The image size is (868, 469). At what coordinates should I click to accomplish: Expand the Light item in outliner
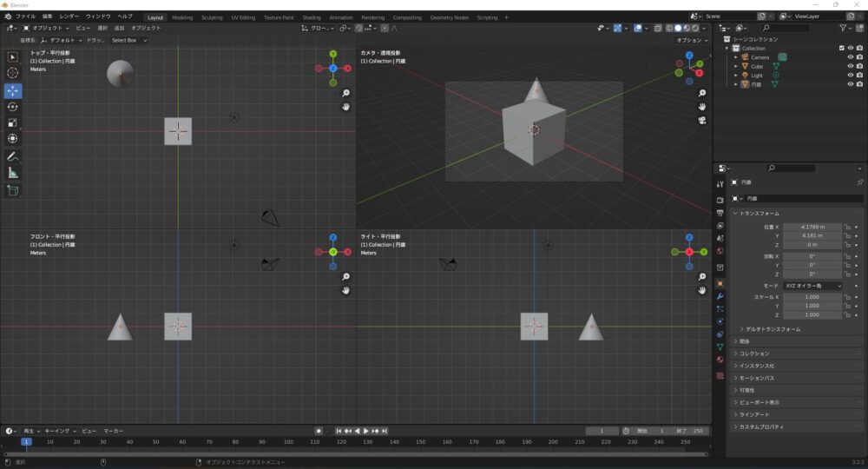point(736,75)
